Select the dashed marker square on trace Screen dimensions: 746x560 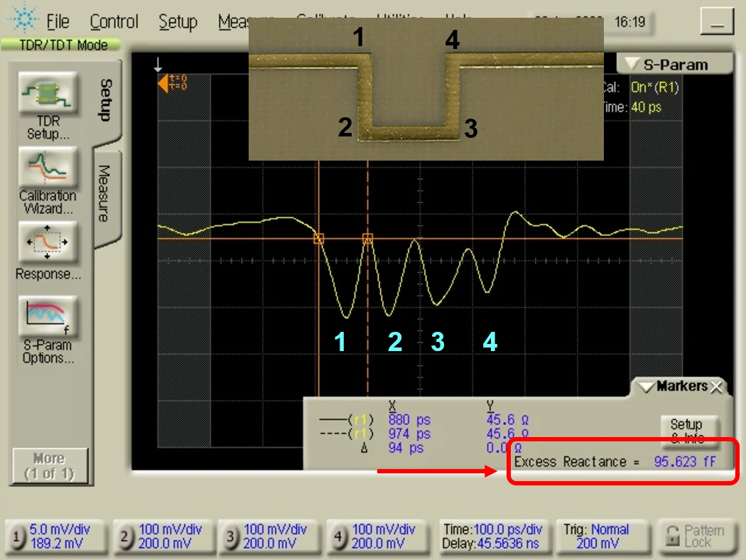(367, 238)
